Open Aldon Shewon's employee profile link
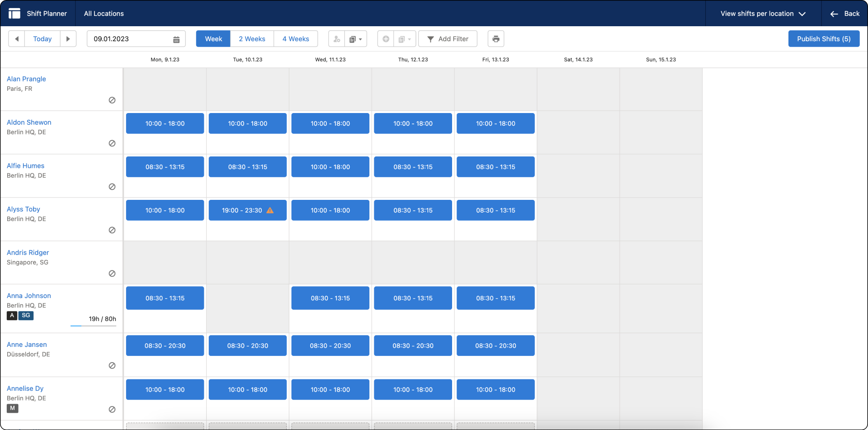The width and height of the screenshot is (868, 430). coord(29,122)
